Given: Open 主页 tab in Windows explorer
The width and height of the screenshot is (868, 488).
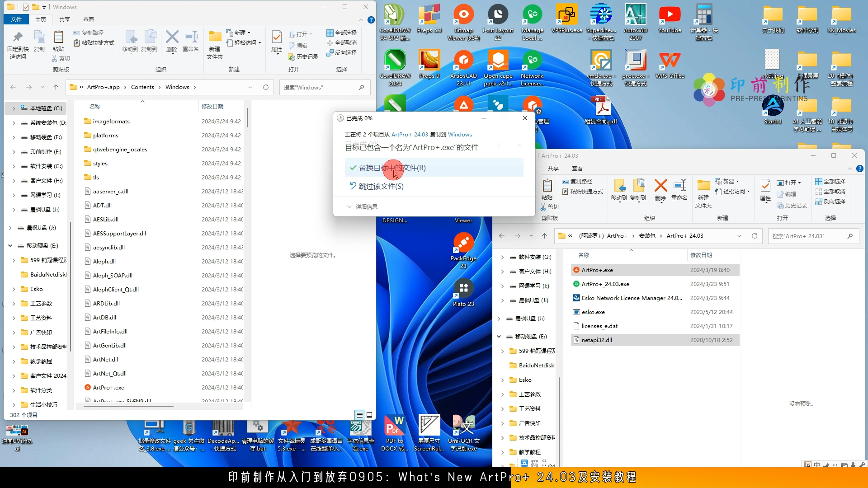Looking at the screenshot, I should coord(41,19).
